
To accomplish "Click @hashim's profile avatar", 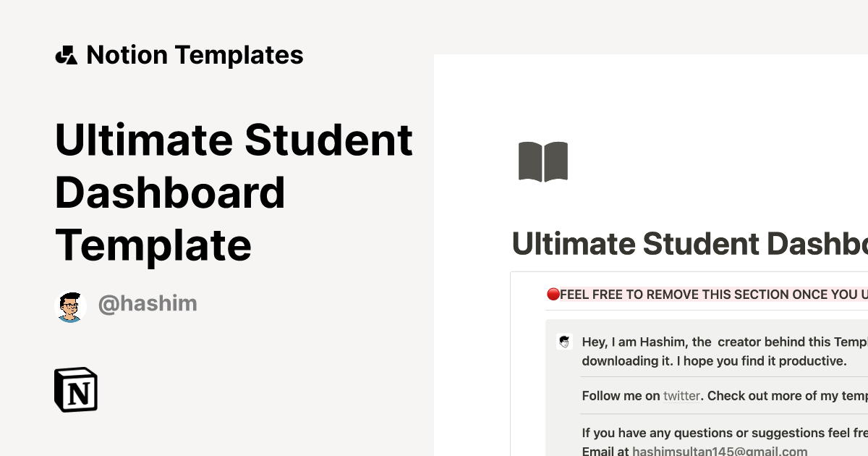I will coord(70,305).
